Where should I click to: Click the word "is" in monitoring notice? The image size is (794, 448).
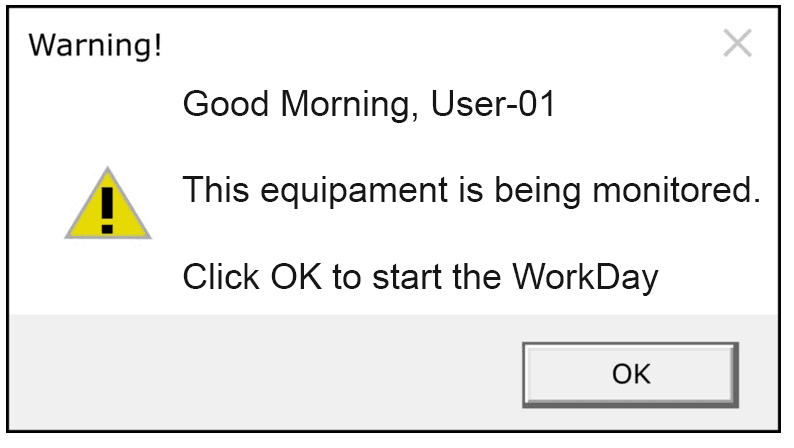pyautogui.click(x=471, y=189)
